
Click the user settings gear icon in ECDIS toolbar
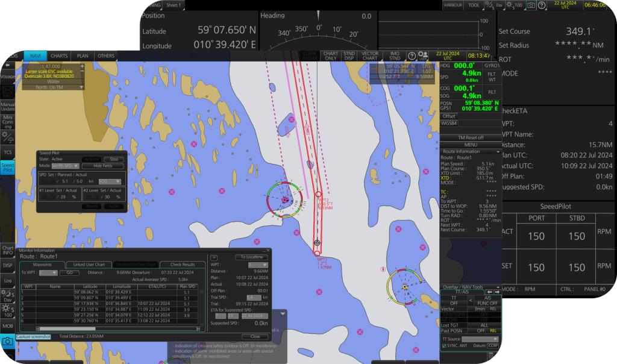pos(423,55)
